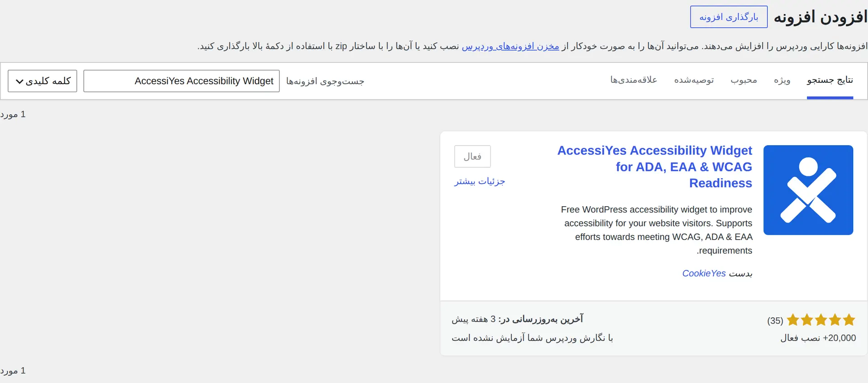Screen dimensions: 868x383
Task: Click the top '1 مورد' results count
Action: tap(13, 114)
